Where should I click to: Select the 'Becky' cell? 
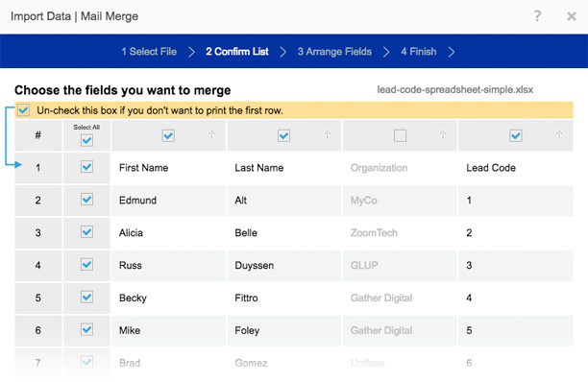pos(169,298)
